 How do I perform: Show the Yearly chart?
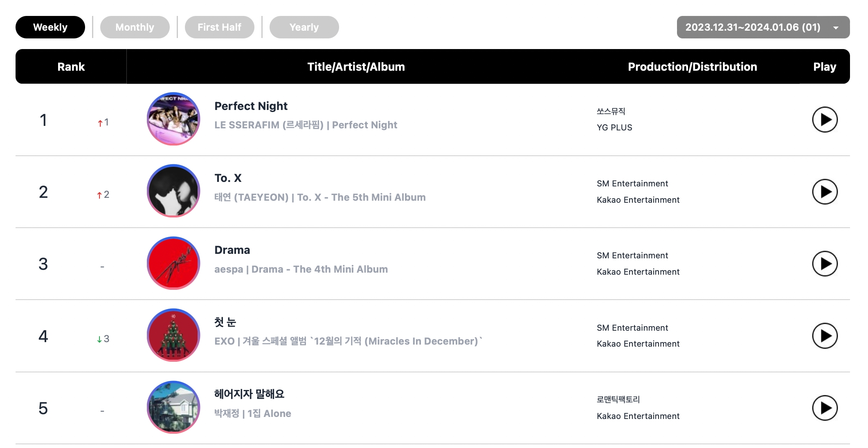[304, 27]
